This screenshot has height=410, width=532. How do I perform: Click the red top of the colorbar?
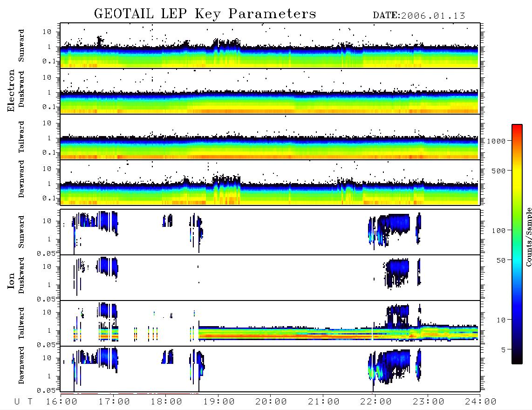517,129
